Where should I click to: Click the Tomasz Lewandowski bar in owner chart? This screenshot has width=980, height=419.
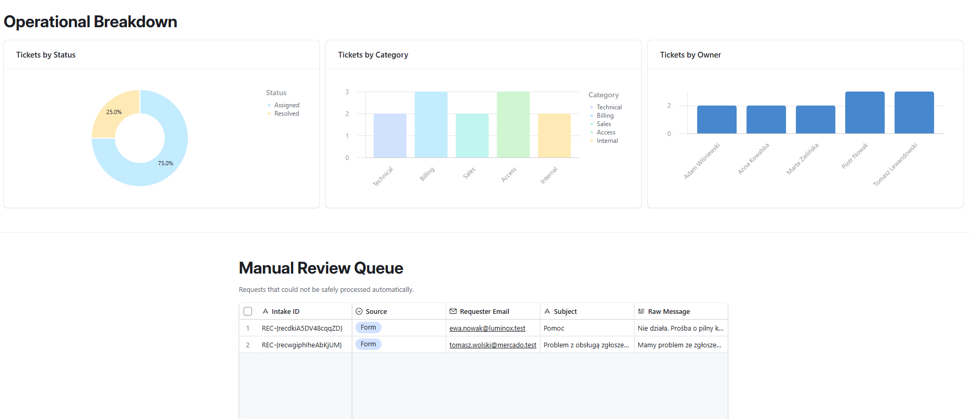tap(914, 112)
